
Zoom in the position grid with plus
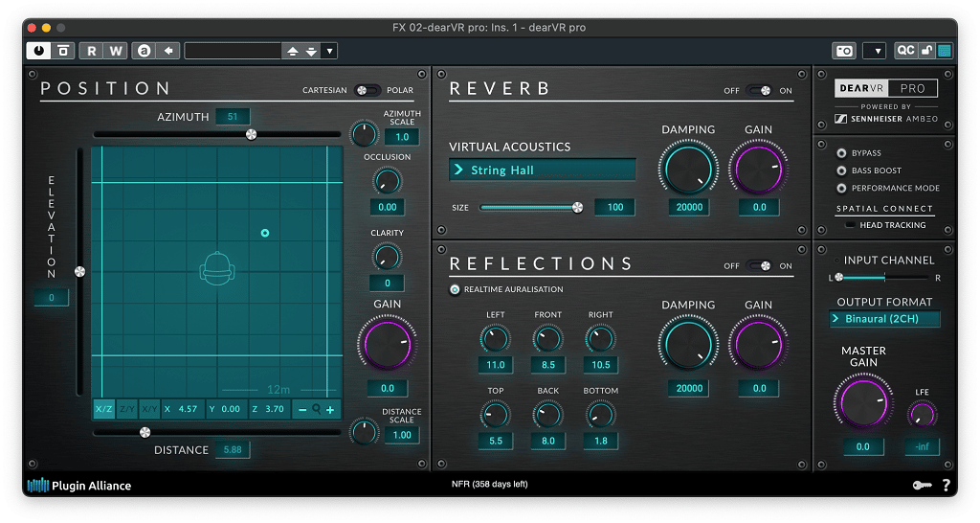pyautogui.click(x=330, y=410)
